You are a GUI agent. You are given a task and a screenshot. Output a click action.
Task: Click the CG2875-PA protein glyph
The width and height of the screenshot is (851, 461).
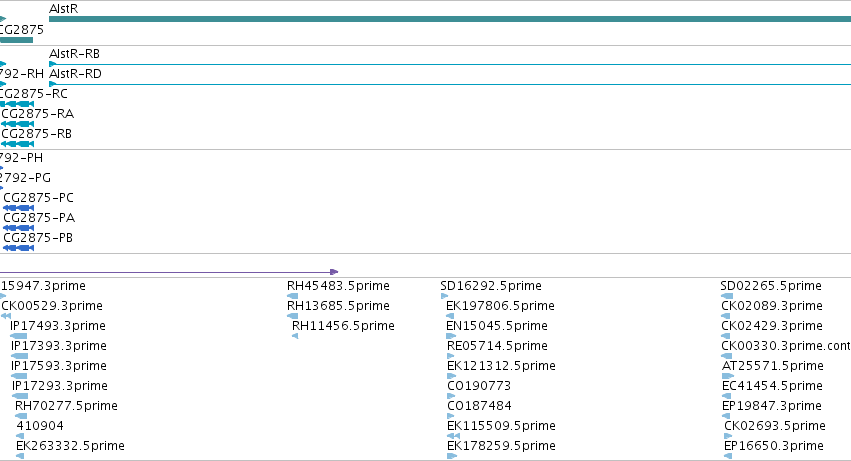pyautogui.click(x=18, y=228)
